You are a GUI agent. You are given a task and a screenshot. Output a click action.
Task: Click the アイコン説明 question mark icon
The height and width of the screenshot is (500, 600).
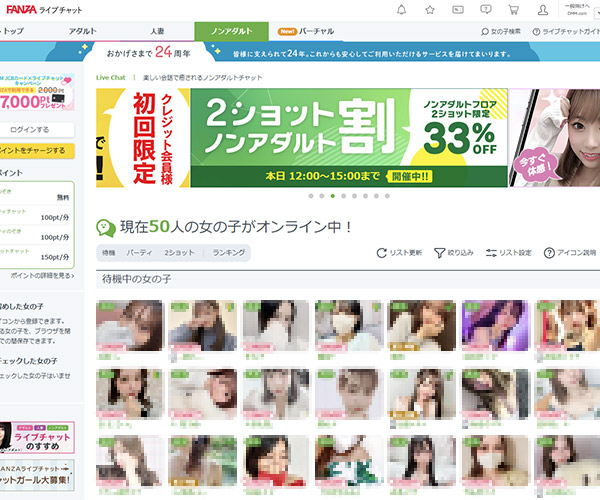pyautogui.click(x=549, y=253)
